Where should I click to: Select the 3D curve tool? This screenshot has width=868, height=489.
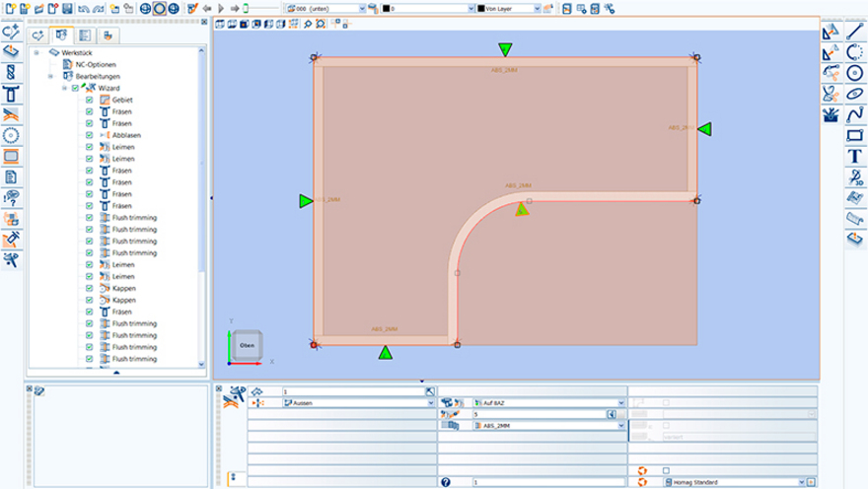(x=855, y=177)
